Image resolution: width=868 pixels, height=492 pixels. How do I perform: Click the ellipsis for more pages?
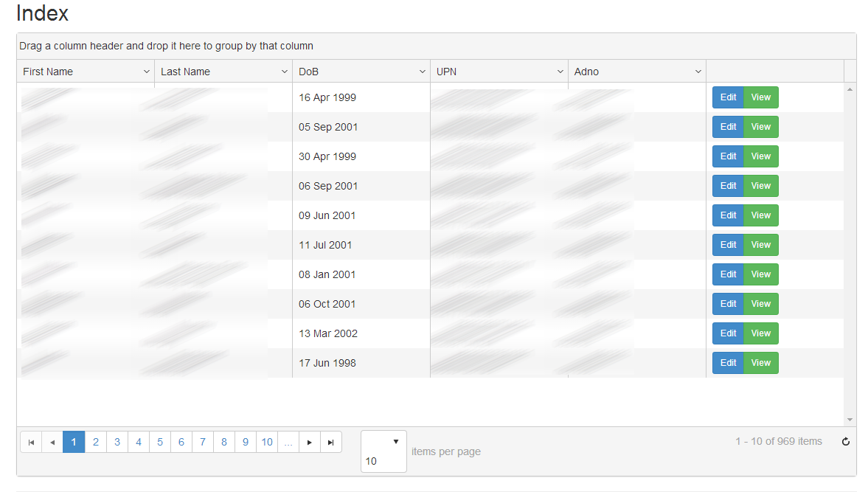(x=288, y=442)
